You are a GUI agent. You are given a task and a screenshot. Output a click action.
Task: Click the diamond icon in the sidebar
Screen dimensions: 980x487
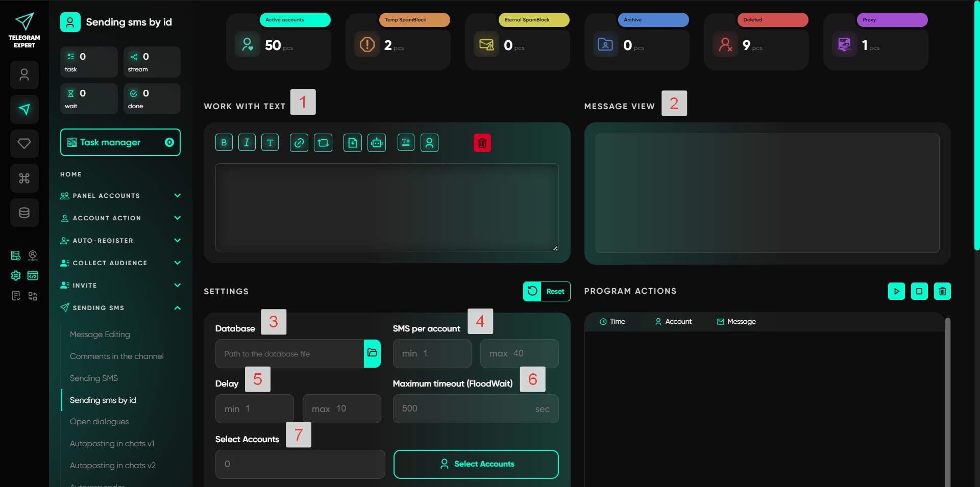point(24,144)
